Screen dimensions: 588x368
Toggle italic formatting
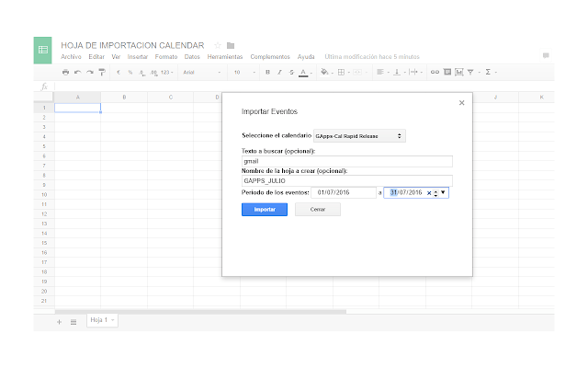pyautogui.click(x=279, y=72)
